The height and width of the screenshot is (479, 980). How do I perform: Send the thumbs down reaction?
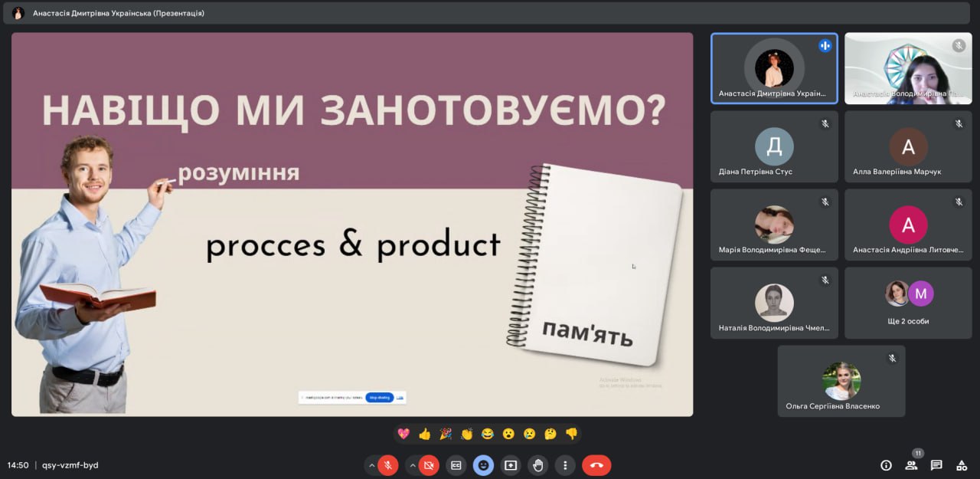[x=571, y=434]
